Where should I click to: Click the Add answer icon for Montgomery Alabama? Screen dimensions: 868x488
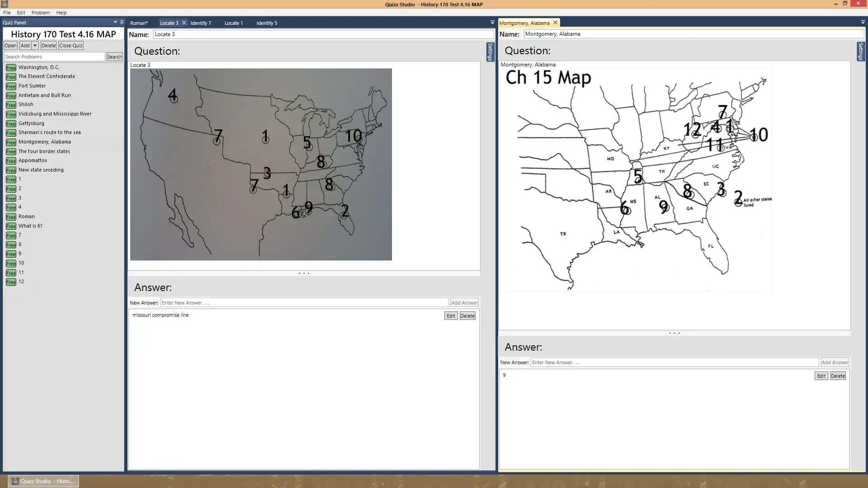(x=835, y=361)
